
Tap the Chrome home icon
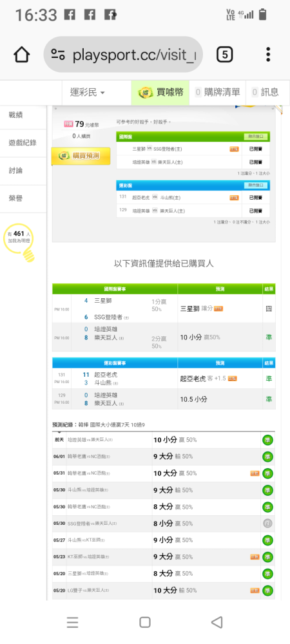22,55
